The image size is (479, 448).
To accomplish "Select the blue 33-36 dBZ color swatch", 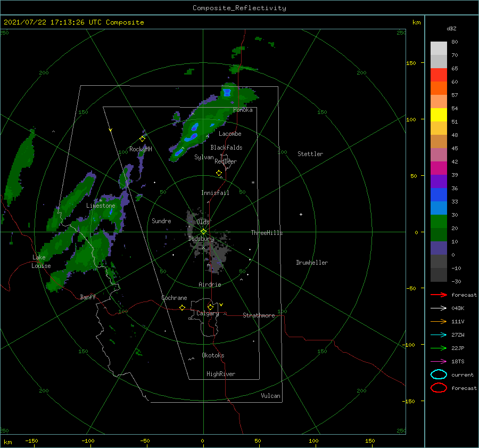I will coord(439,195).
